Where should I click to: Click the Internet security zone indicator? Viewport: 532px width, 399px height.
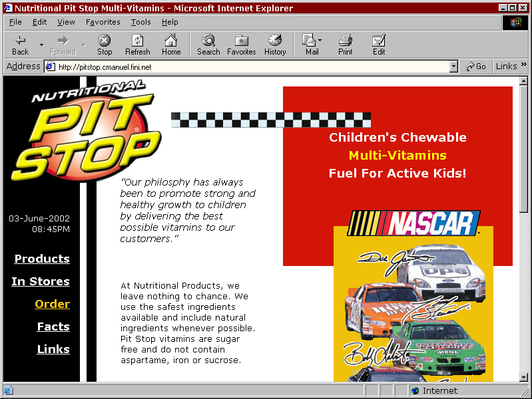click(x=434, y=391)
